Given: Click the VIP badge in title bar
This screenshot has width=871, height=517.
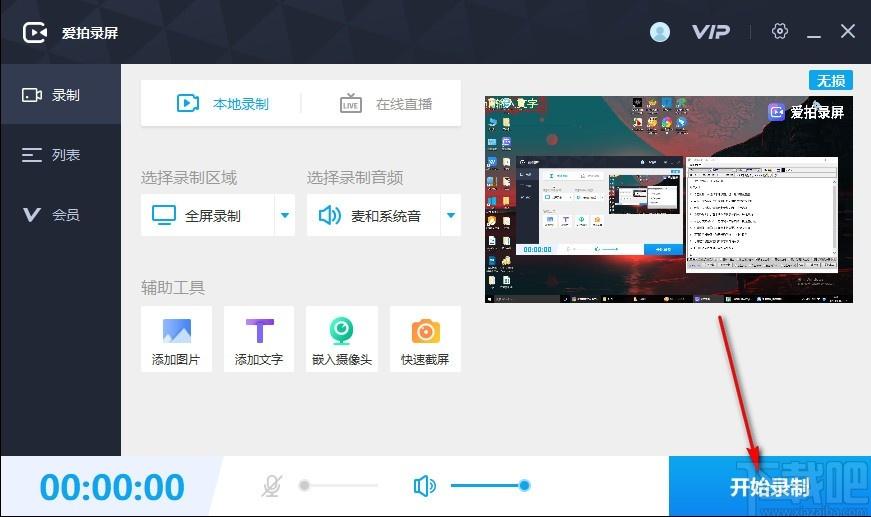Looking at the screenshot, I should tap(711, 32).
